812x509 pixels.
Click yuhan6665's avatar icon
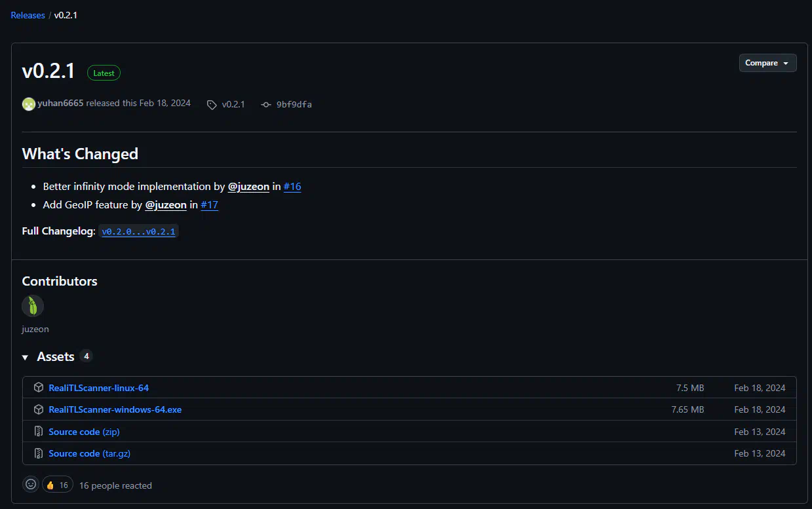point(29,104)
